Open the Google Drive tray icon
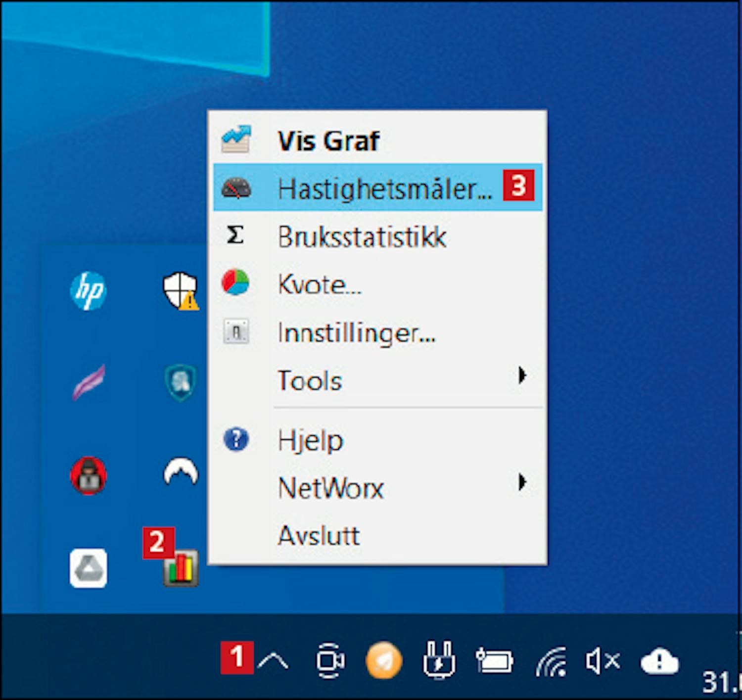The width and height of the screenshot is (742, 700). coord(88,568)
